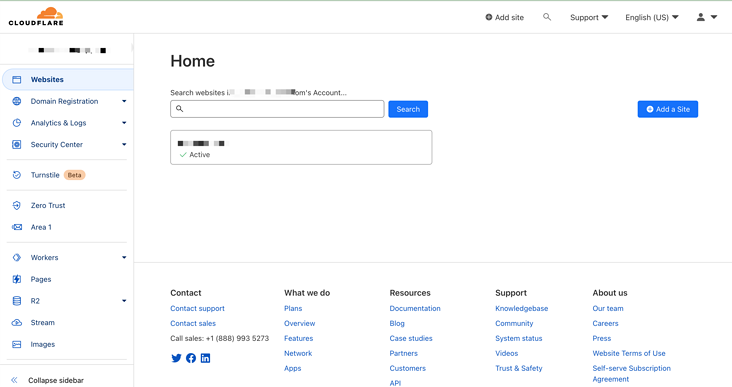Image resolution: width=732 pixels, height=387 pixels.
Task: Expand the Security Center submenu arrow
Action: click(124, 145)
